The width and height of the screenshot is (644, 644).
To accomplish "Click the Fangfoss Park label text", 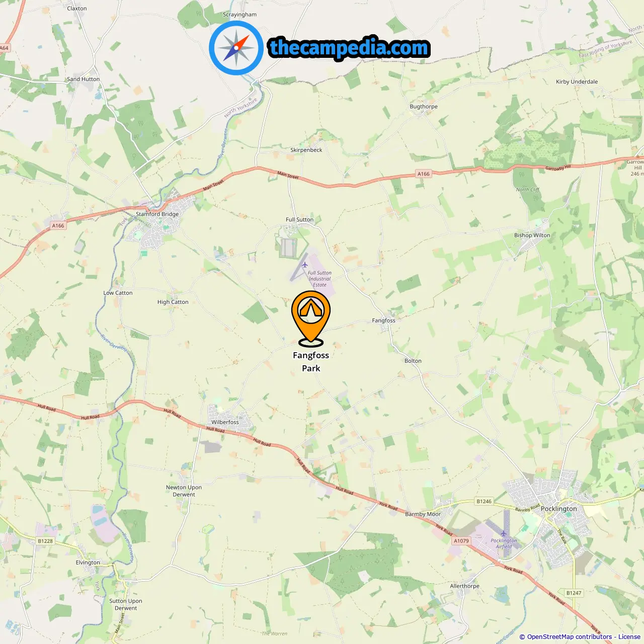I will point(311,361).
